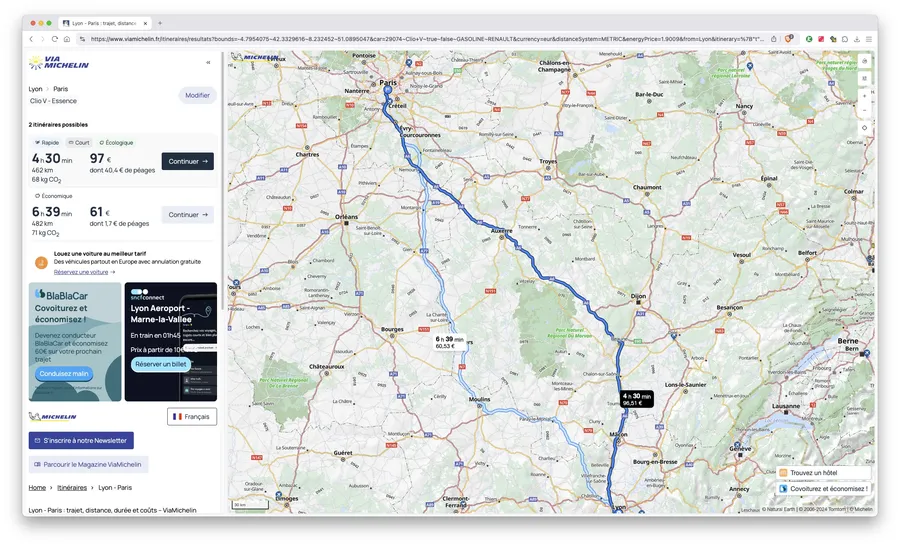The width and height of the screenshot is (900, 546).
Task: Click the Orléans city label on map
Action: click(x=346, y=217)
